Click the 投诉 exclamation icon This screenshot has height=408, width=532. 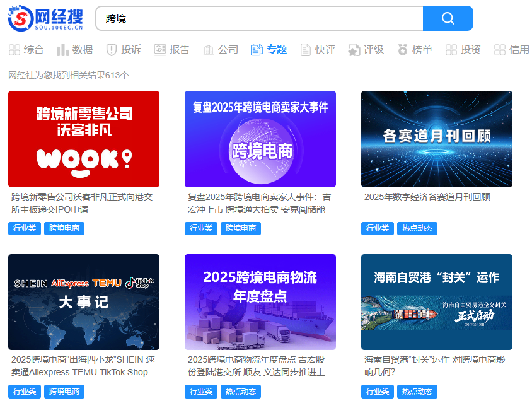pos(112,49)
